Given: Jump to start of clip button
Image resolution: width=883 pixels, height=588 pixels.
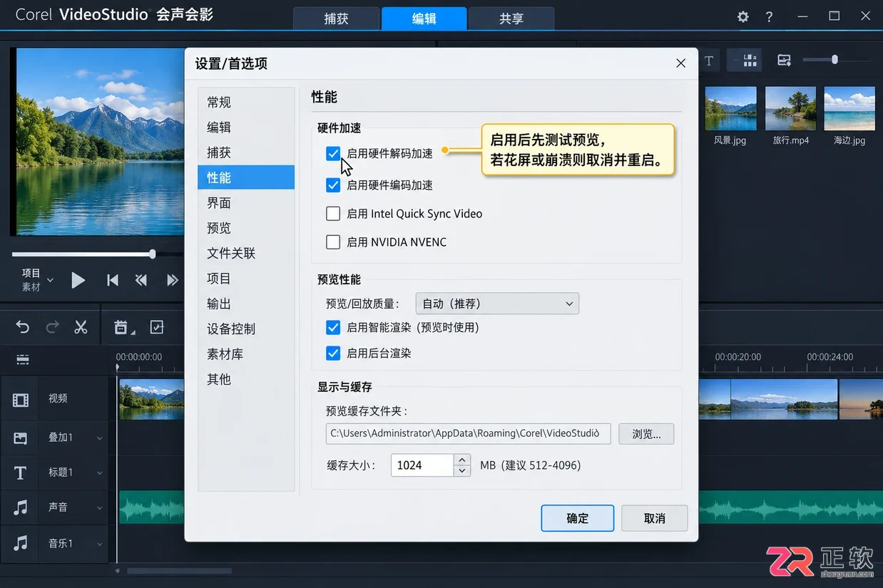Looking at the screenshot, I should click(112, 280).
